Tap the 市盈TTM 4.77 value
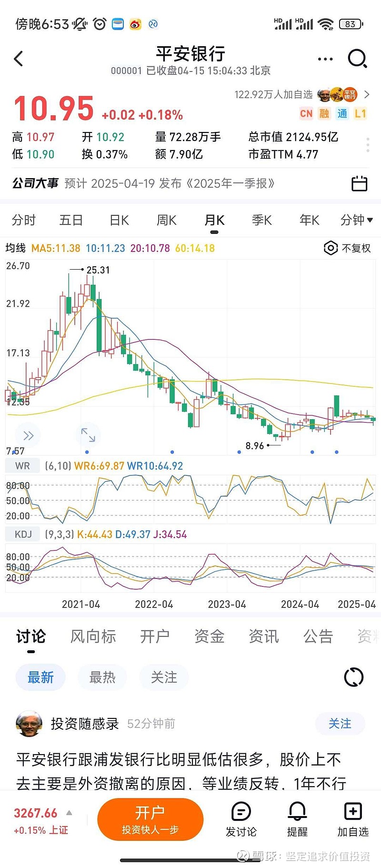The image size is (381, 868). [283, 154]
